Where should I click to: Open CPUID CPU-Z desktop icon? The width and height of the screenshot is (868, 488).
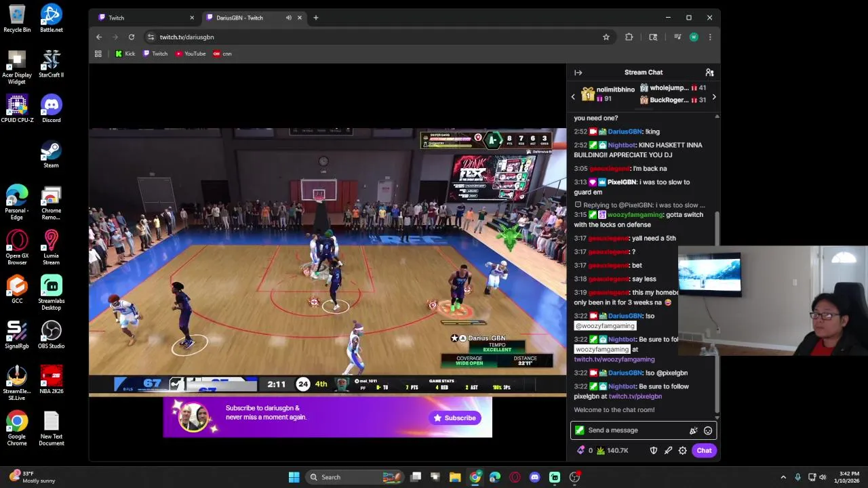(x=17, y=109)
